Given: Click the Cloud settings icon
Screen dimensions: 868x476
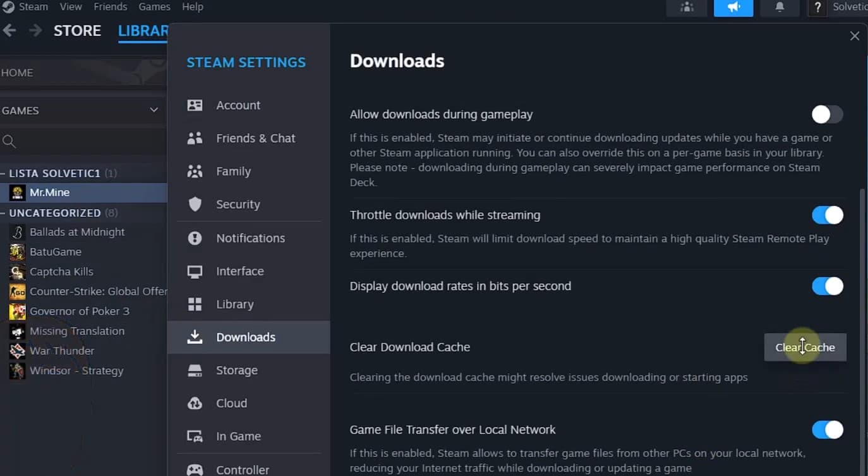Looking at the screenshot, I should [195, 403].
